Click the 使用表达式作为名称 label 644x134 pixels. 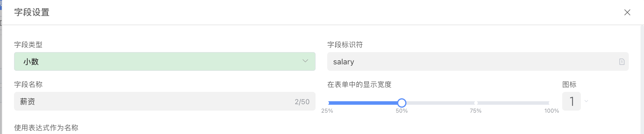click(x=46, y=128)
